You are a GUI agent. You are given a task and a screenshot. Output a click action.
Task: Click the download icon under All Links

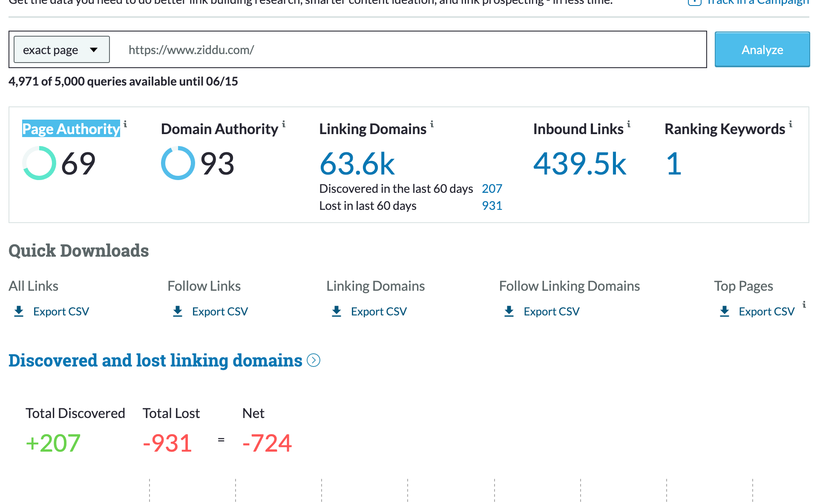click(x=19, y=311)
